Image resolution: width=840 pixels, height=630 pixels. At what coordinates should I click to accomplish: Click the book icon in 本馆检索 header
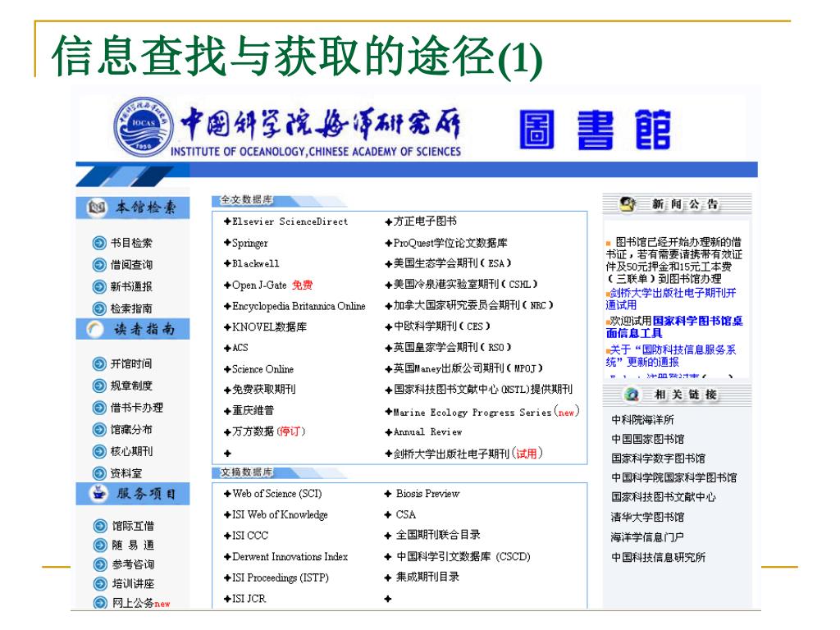coord(97,208)
